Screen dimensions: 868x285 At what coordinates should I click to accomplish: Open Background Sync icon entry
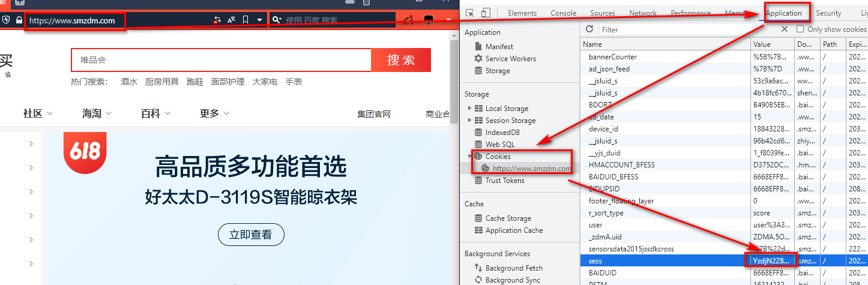pyautogui.click(x=478, y=280)
